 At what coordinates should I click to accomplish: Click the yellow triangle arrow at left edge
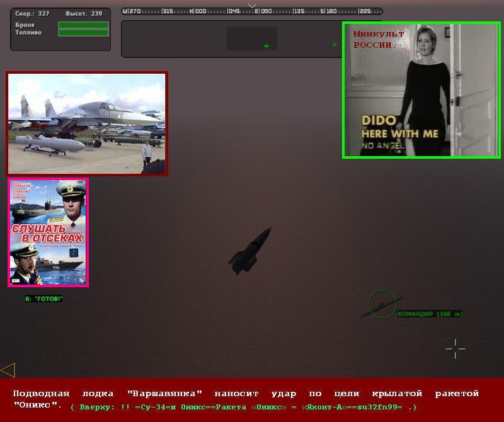(8, 370)
